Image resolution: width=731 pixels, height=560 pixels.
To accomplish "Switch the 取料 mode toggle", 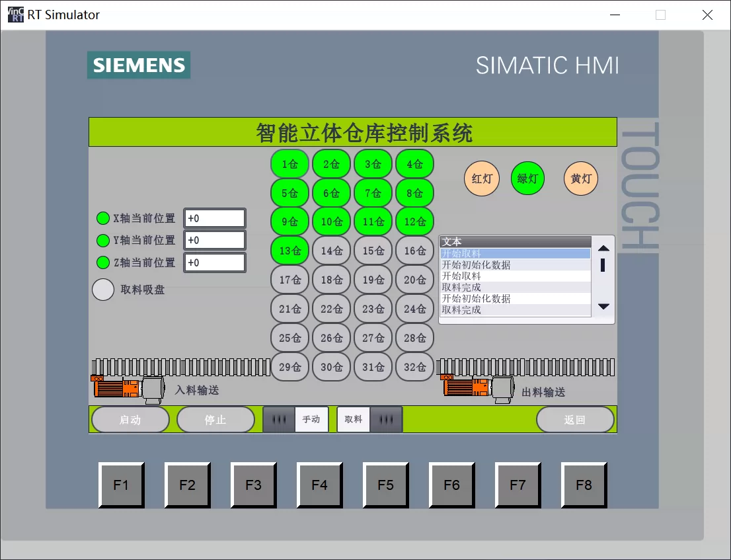I will tap(369, 419).
